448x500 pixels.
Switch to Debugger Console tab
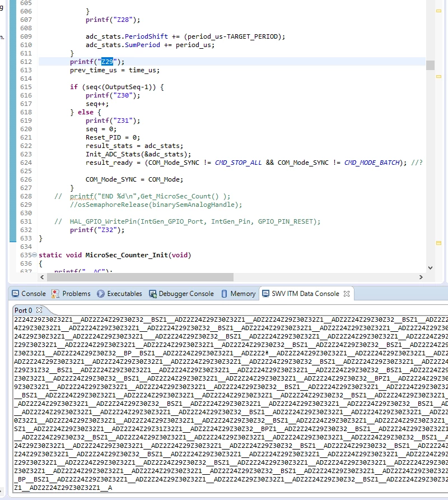181,294
